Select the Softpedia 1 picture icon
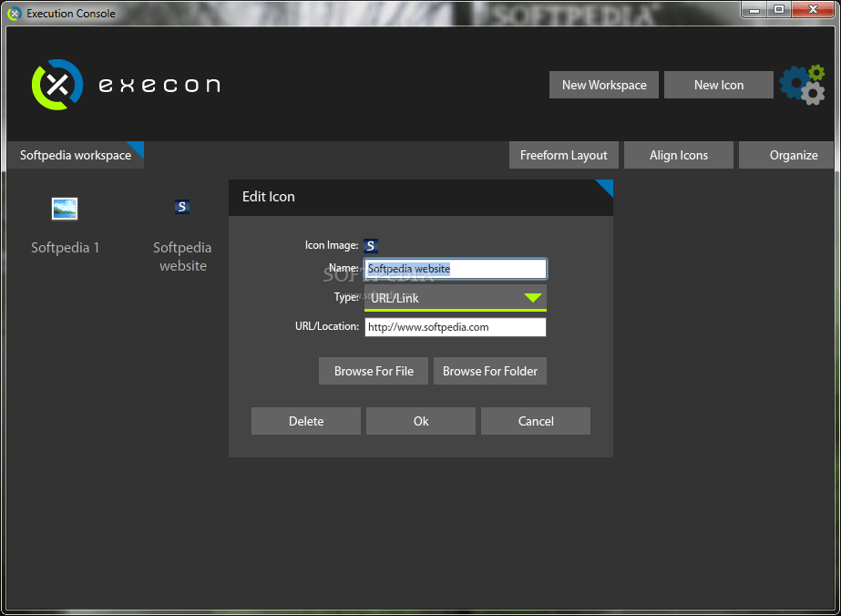The width and height of the screenshot is (841, 616). [x=65, y=209]
